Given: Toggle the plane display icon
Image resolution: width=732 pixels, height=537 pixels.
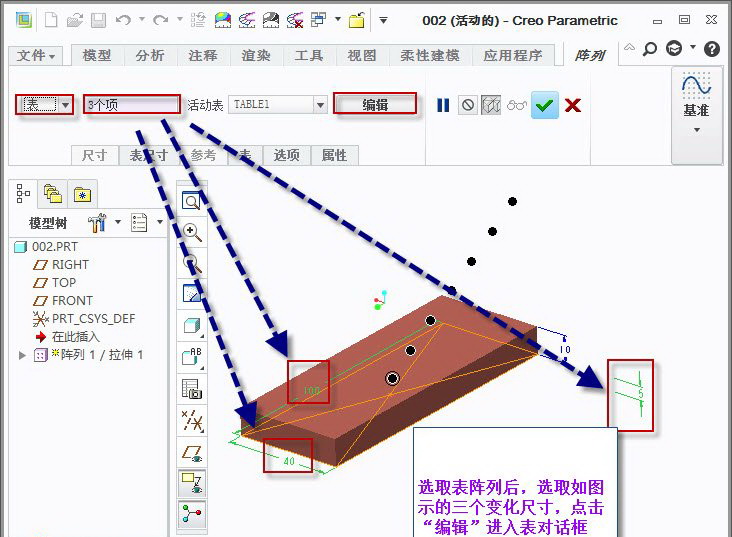Looking at the screenshot, I should click(x=192, y=453).
